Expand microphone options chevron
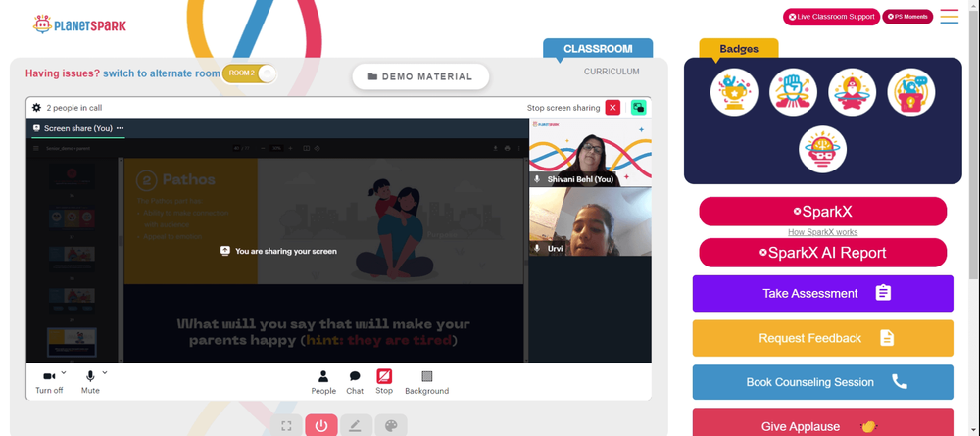Screen dimensions: 980x436 105,373
